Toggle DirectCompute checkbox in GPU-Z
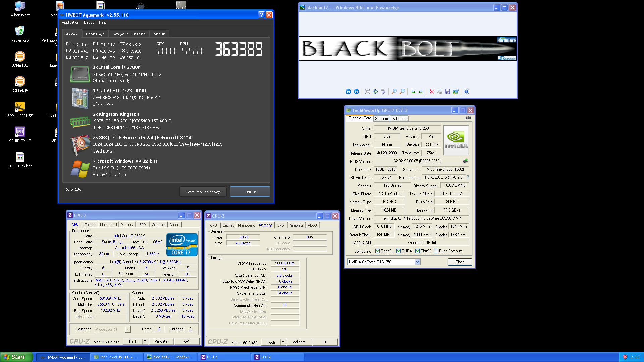This screenshot has height=362, width=644. point(436,251)
